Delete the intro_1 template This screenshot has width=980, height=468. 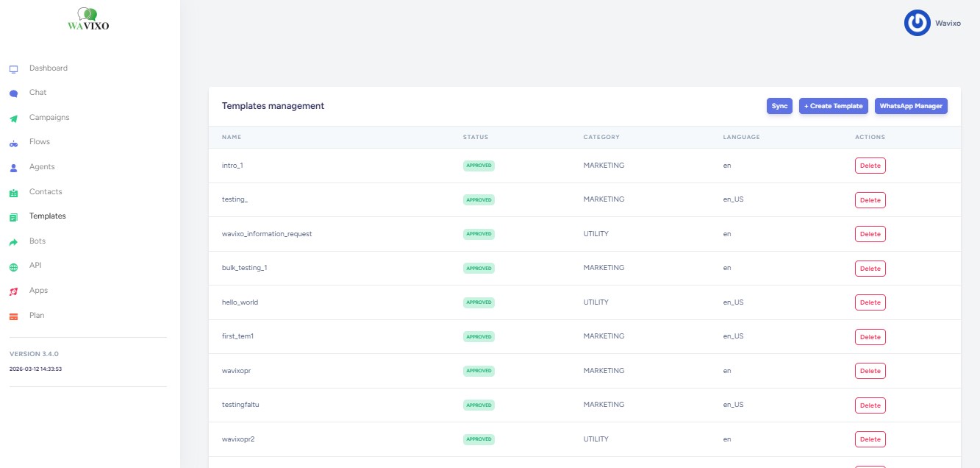coord(870,166)
